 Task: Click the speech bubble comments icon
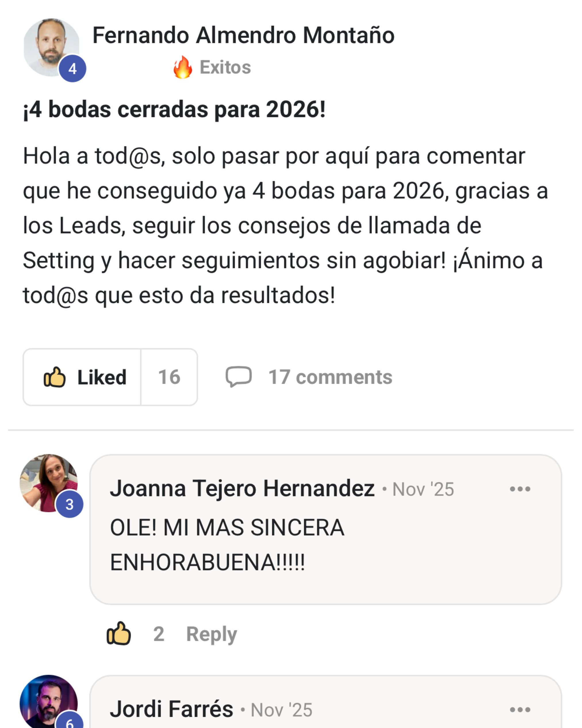coord(239,377)
